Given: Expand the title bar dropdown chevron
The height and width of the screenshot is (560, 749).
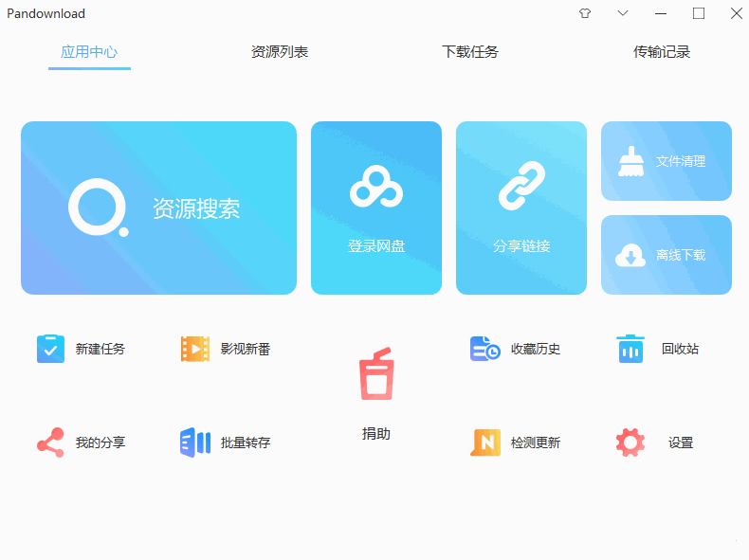Looking at the screenshot, I should [623, 13].
